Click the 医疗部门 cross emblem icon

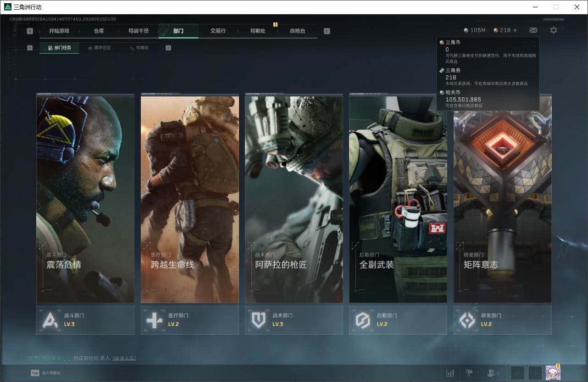click(154, 320)
